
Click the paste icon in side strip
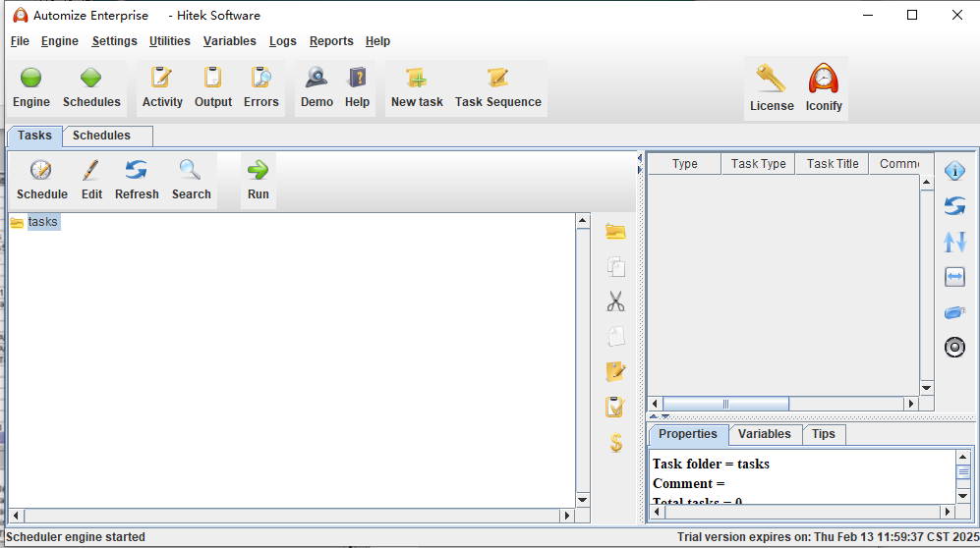point(615,337)
